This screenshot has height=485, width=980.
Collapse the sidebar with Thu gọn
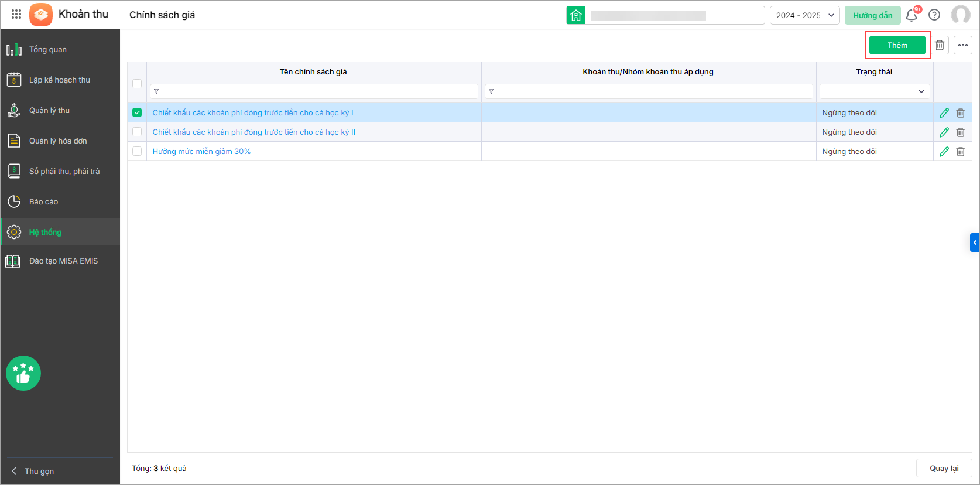pyautogui.click(x=33, y=471)
